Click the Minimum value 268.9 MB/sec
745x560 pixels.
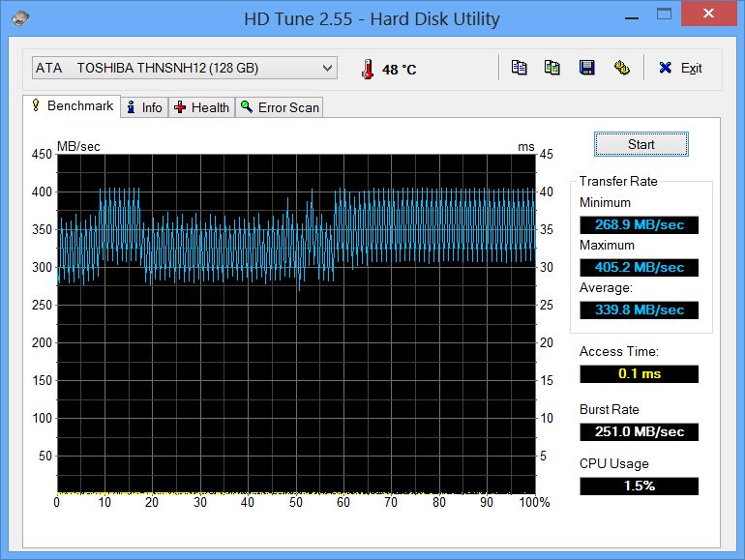[x=639, y=224]
